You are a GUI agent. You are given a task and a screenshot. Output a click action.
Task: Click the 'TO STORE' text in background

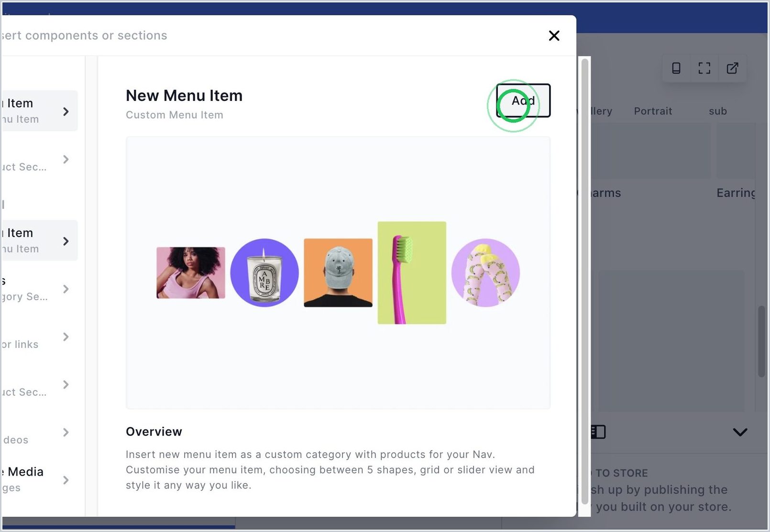click(622, 473)
